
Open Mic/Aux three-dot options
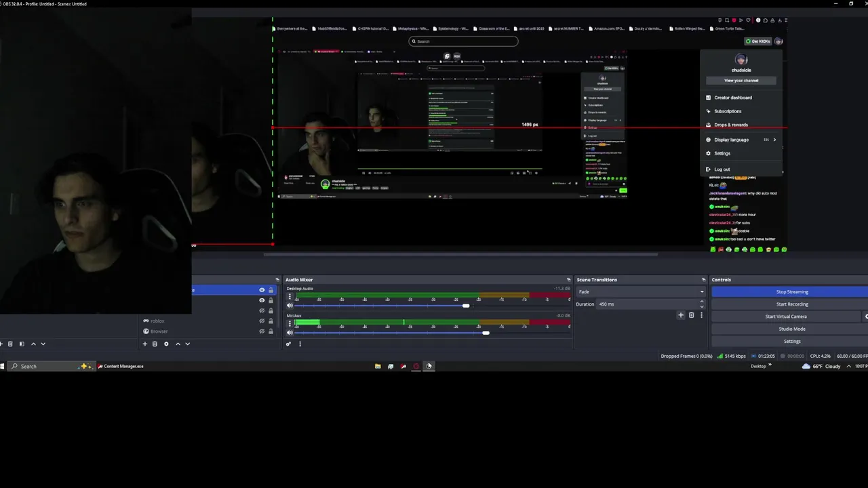pos(290,324)
